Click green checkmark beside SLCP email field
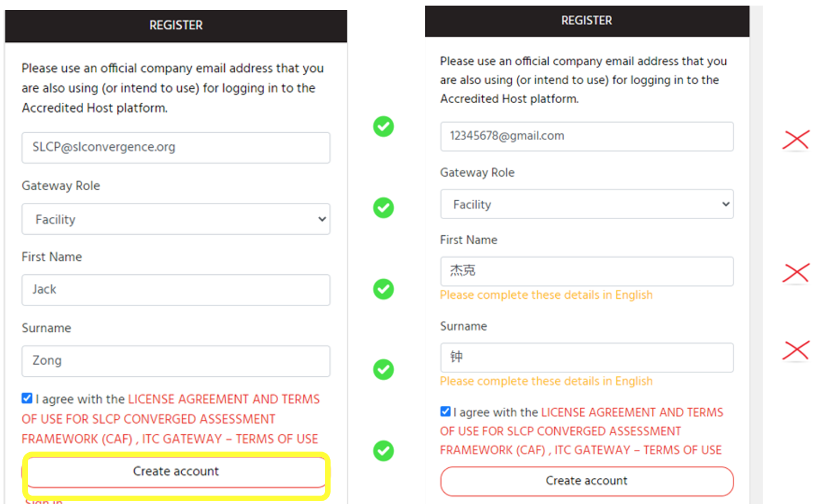Image resolution: width=834 pixels, height=504 pixels. click(384, 127)
